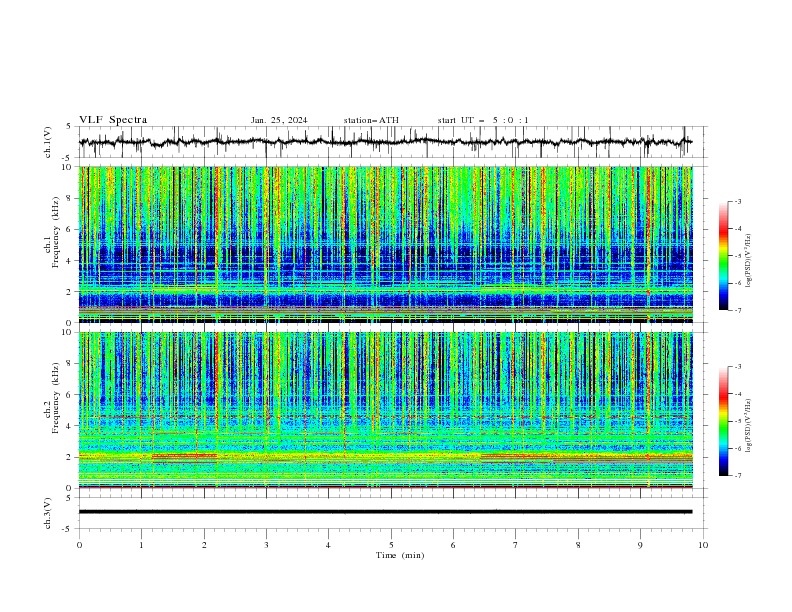Click Time axis tick label "5"
This screenshot has height=612, width=792.
click(391, 545)
